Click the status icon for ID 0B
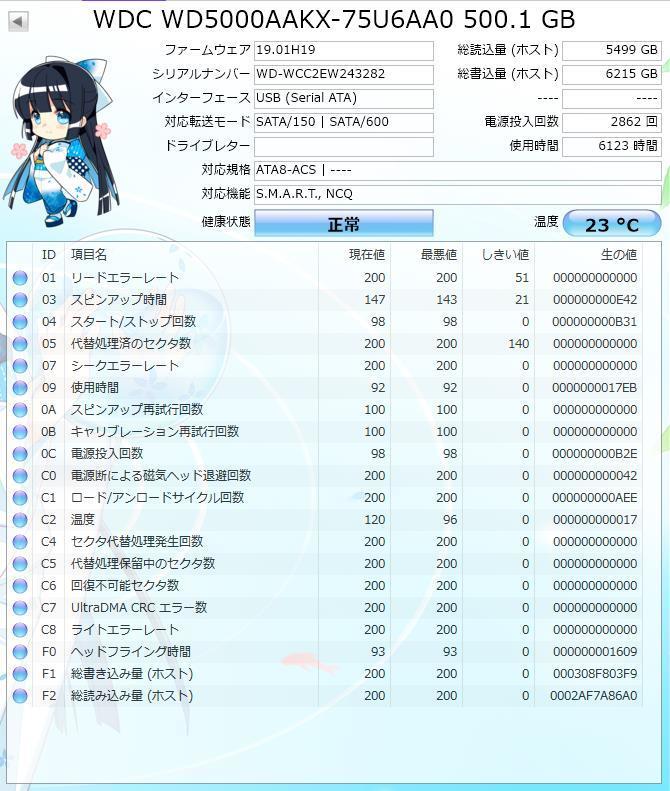This screenshot has height=791, width=670. click(x=20, y=432)
